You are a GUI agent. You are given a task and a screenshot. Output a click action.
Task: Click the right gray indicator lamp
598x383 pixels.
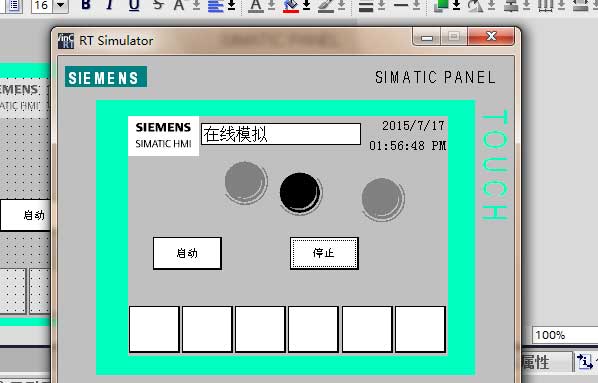[383, 199]
